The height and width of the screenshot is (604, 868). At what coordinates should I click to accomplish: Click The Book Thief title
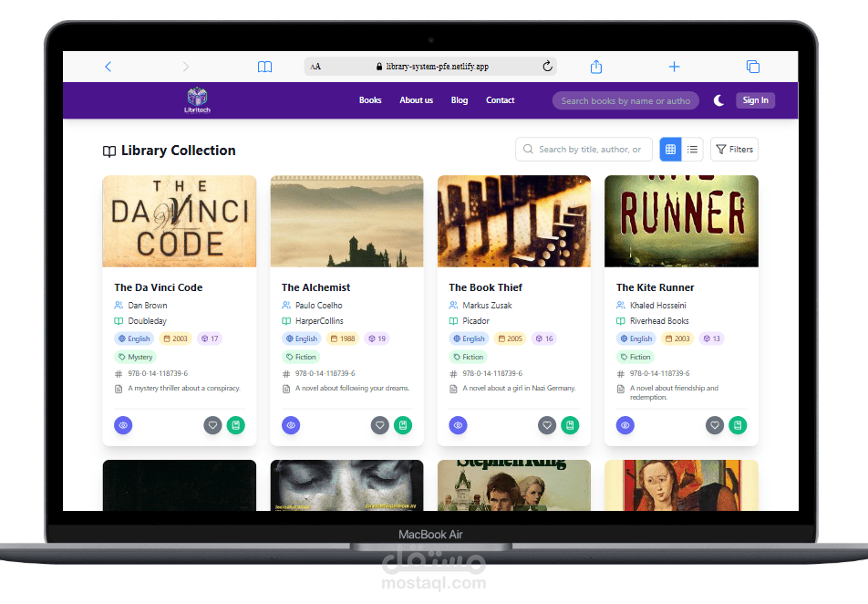point(485,287)
